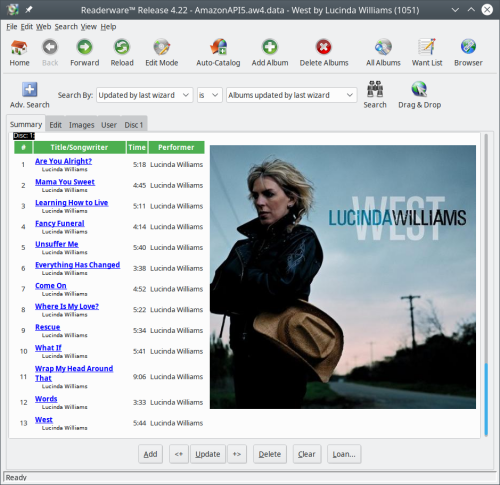Click the Reload icon
Screen dimensions: 500x485
pyautogui.click(x=122, y=47)
